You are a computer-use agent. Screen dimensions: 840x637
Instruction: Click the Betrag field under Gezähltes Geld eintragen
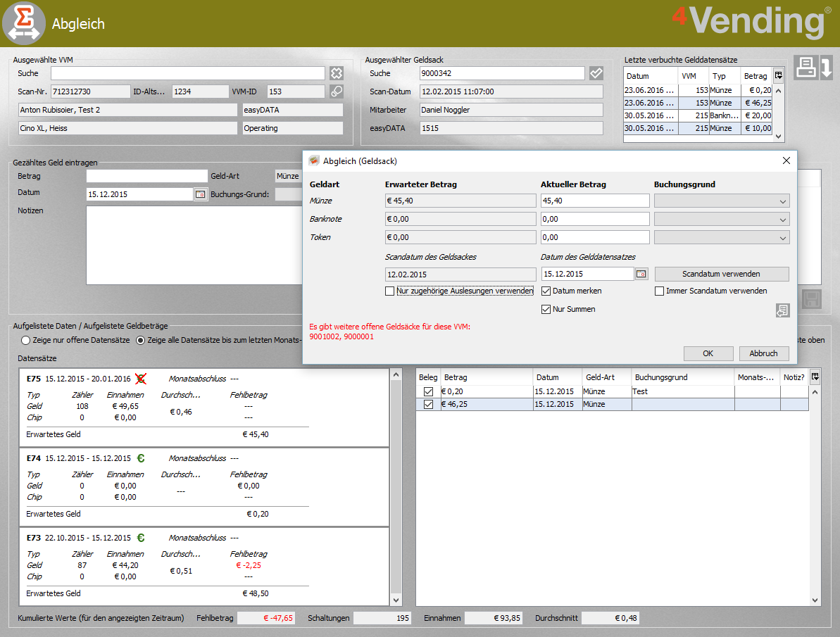tap(146, 176)
